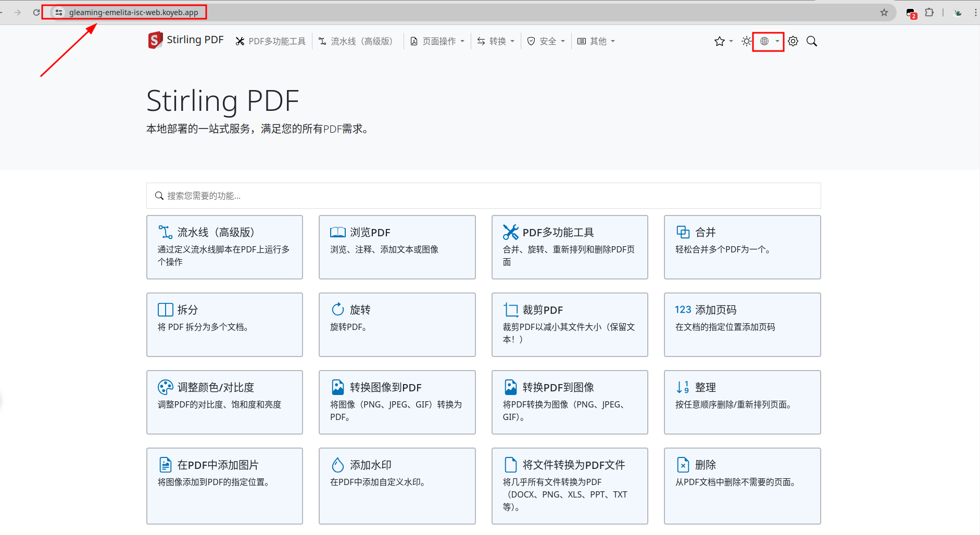Focus the 搜索您需要的功能 search field
Viewport: 980px width, 535px height.
(x=483, y=196)
